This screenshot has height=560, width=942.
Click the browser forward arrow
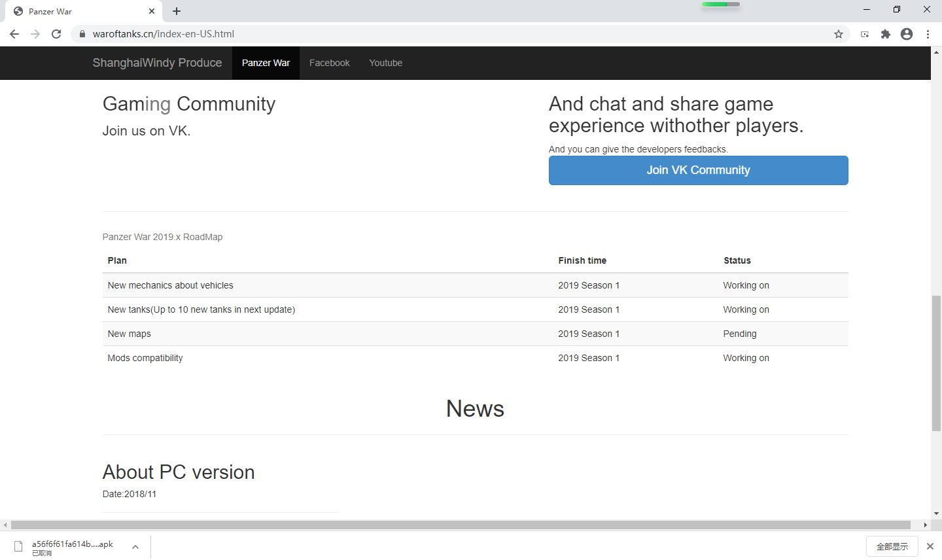(x=35, y=34)
